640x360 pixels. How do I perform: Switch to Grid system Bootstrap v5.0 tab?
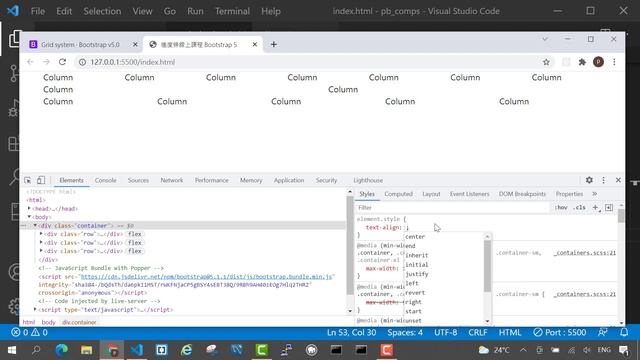coord(80,44)
